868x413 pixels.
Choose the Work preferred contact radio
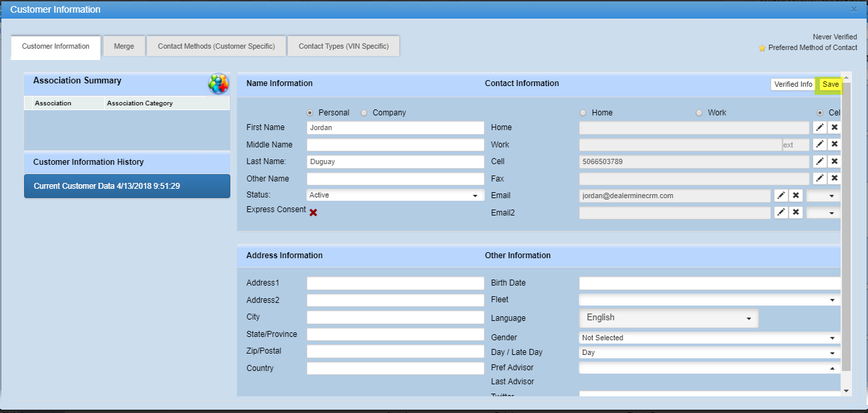[x=699, y=113]
